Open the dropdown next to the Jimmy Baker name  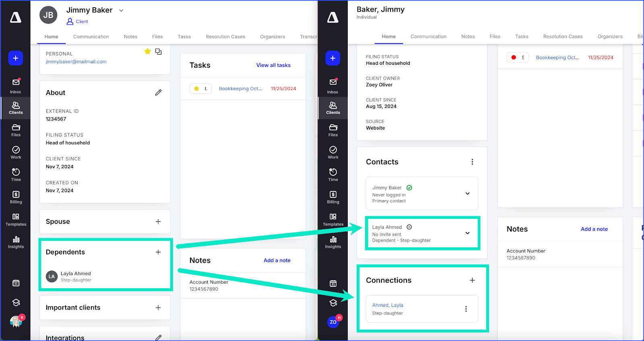click(x=121, y=10)
